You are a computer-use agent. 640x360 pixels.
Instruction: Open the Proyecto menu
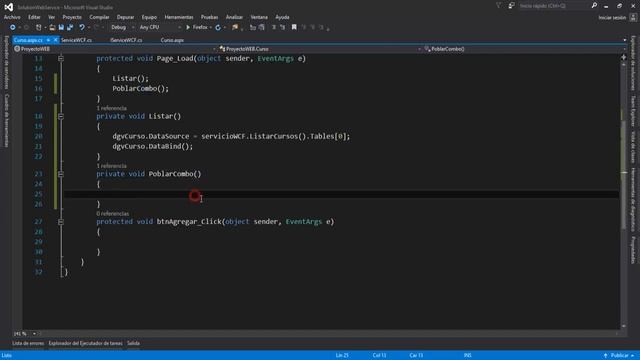pos(72,17)
